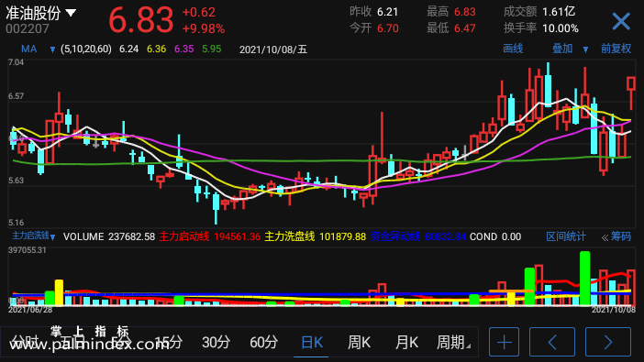Select the 30分 timeframe tab
The height and width of the screenshot is (362, 644).
pyautogui.click(x=216, y=343)
